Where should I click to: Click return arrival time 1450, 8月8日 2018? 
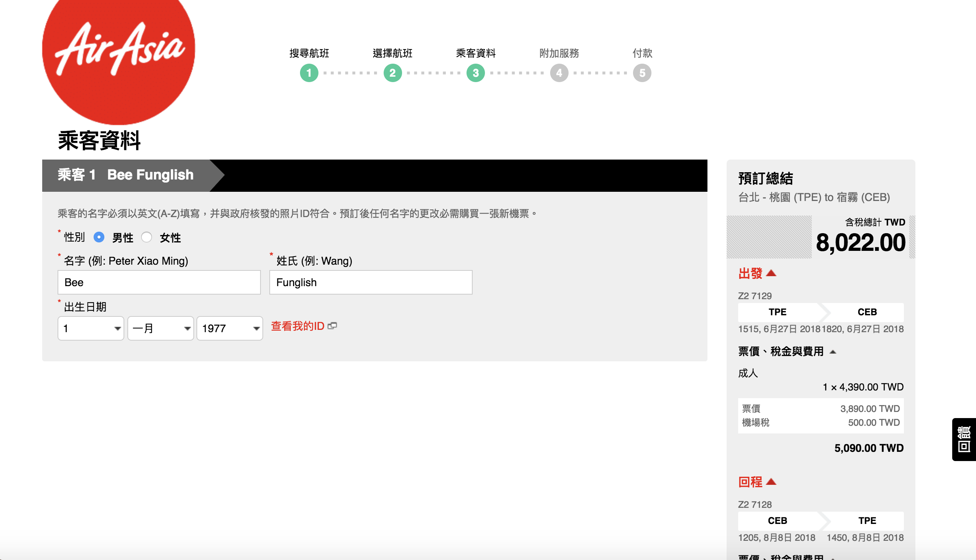[x=865, y=537]
